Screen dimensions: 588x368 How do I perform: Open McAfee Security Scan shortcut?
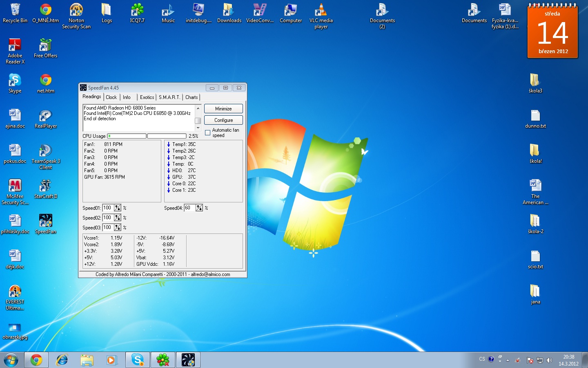click(x=15, y=192)
